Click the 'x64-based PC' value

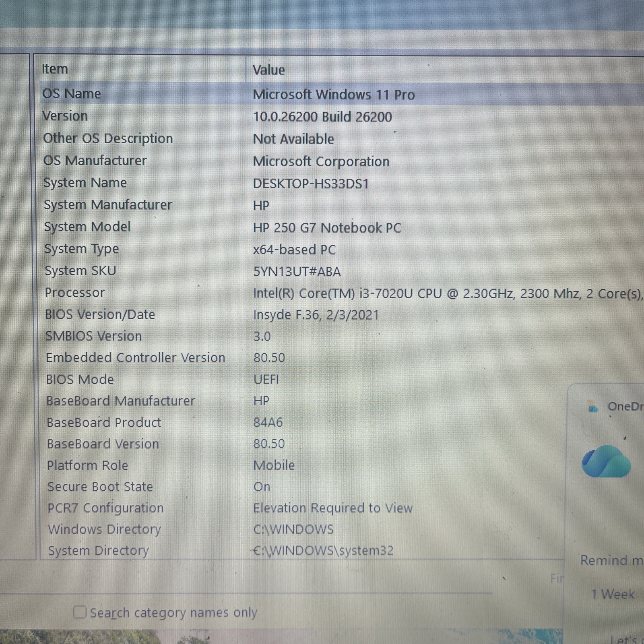294,250
